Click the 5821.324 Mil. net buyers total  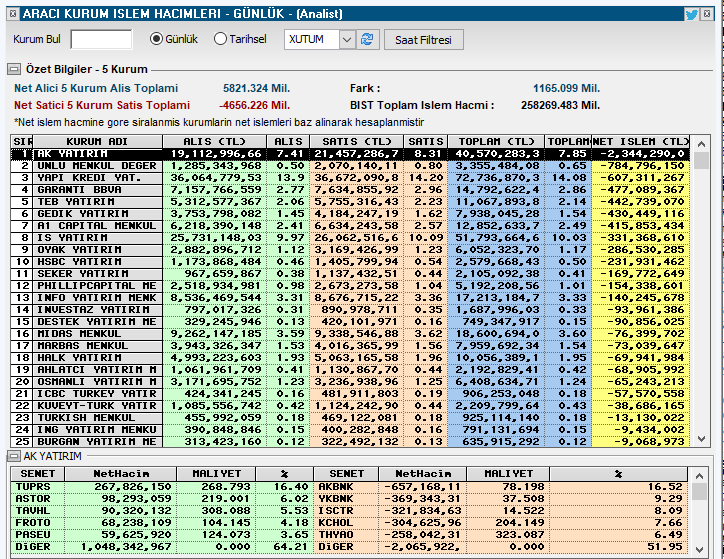click(256, 88)
